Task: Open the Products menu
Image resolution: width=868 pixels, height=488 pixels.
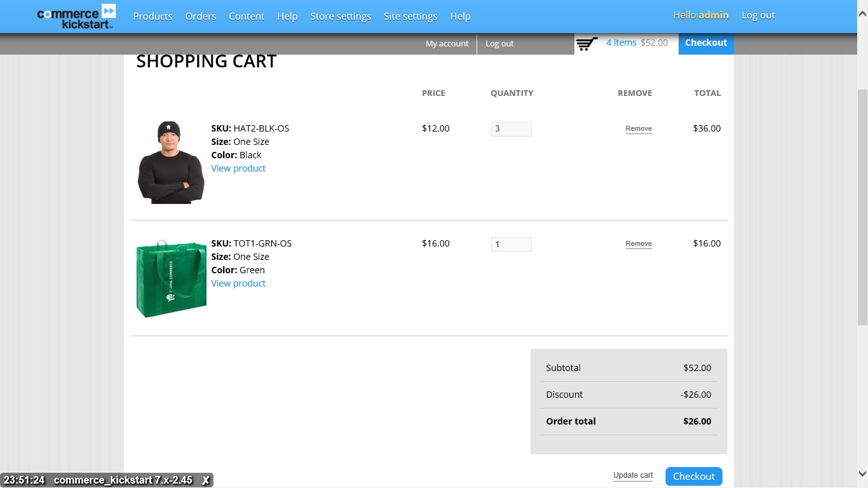Action: click(x=153, y=16)
